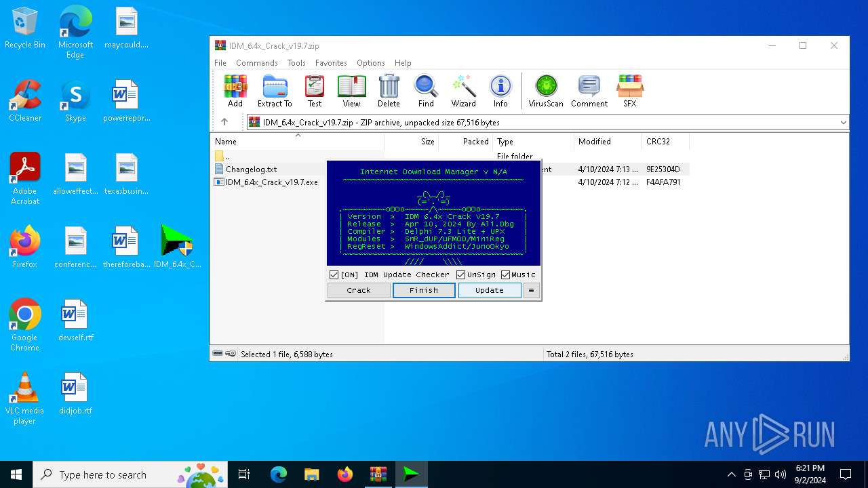Open the Tools menu

coord(296,63)
